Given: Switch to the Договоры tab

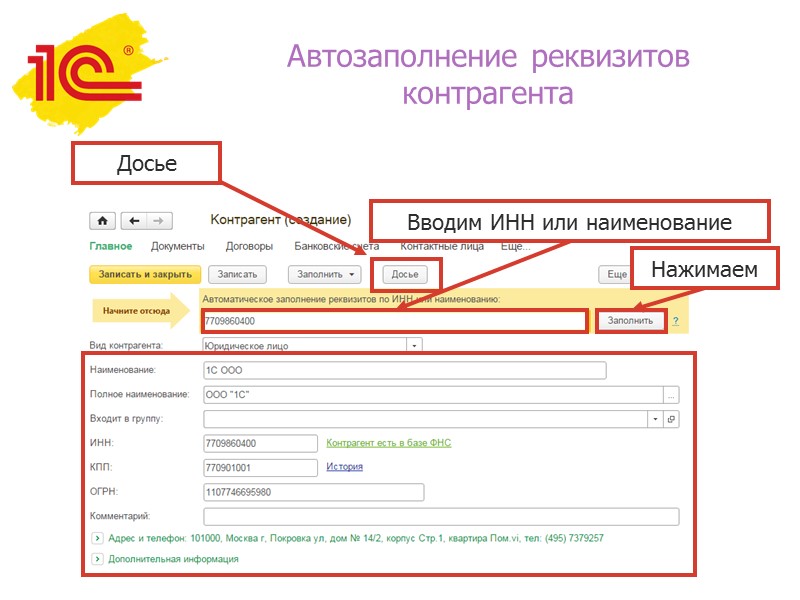Looking at the screenshot, I should (249, 246).
